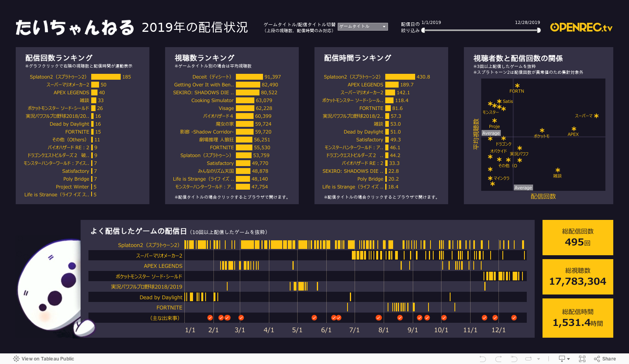Click the スーパーマ scatter point
629x364 pixels.
[x=596, y=116]
